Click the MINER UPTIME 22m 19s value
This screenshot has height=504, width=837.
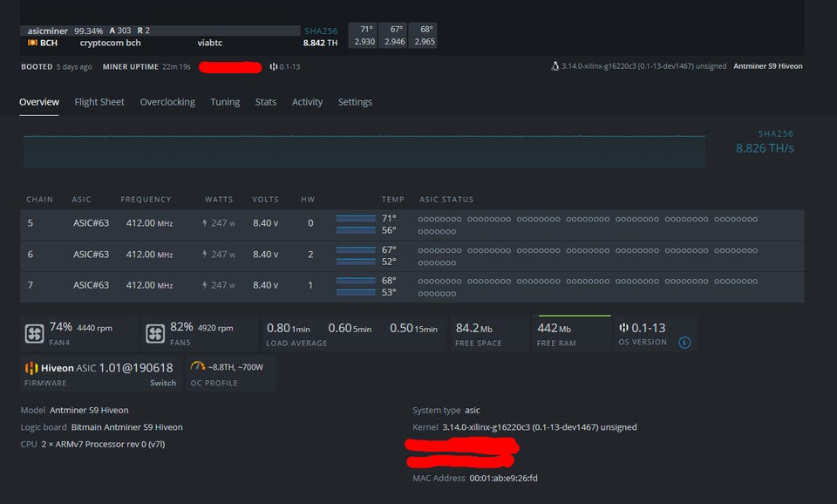pyautogui.click(x=176, y=67)
